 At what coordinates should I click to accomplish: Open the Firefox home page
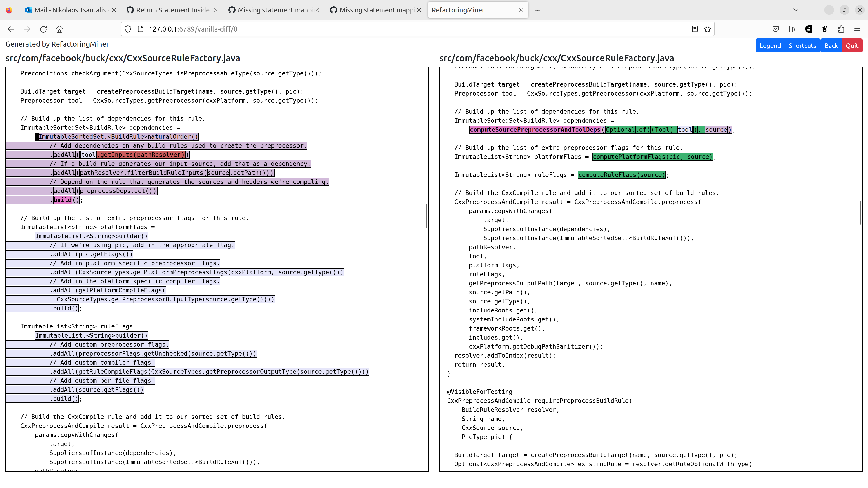pos(59,29)
